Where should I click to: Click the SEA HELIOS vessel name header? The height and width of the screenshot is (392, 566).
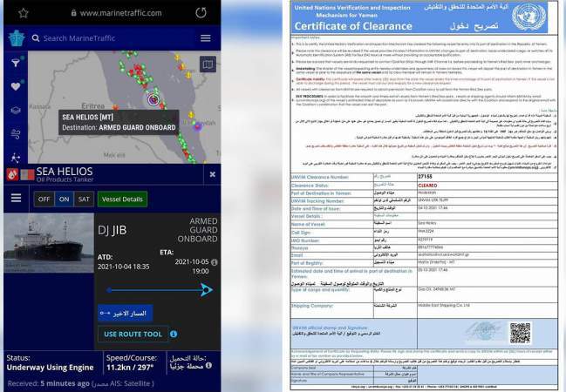click(x=65, y=172)
